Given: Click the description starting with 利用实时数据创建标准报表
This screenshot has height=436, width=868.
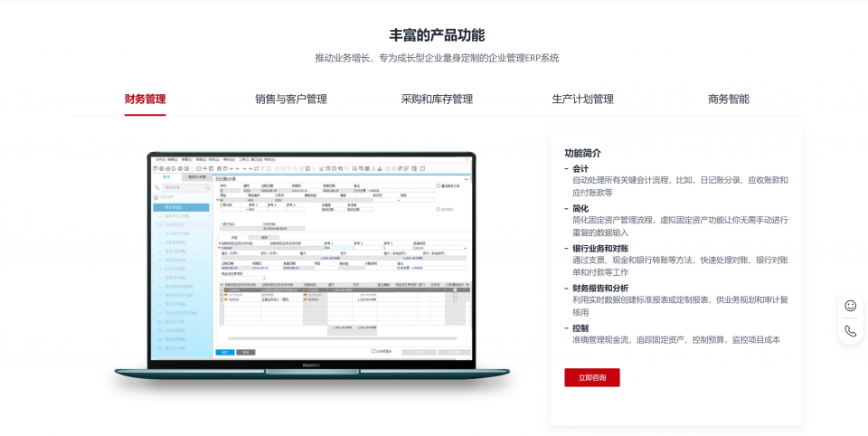Looking at the screenshot, I should pyautogui.click(x=680, y=306).
